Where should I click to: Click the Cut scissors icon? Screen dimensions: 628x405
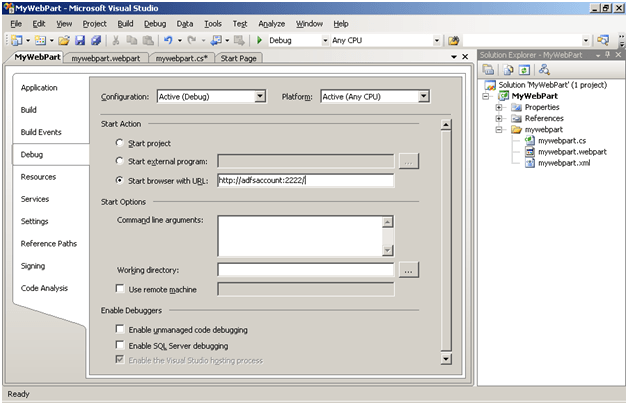tap(117, 41)
